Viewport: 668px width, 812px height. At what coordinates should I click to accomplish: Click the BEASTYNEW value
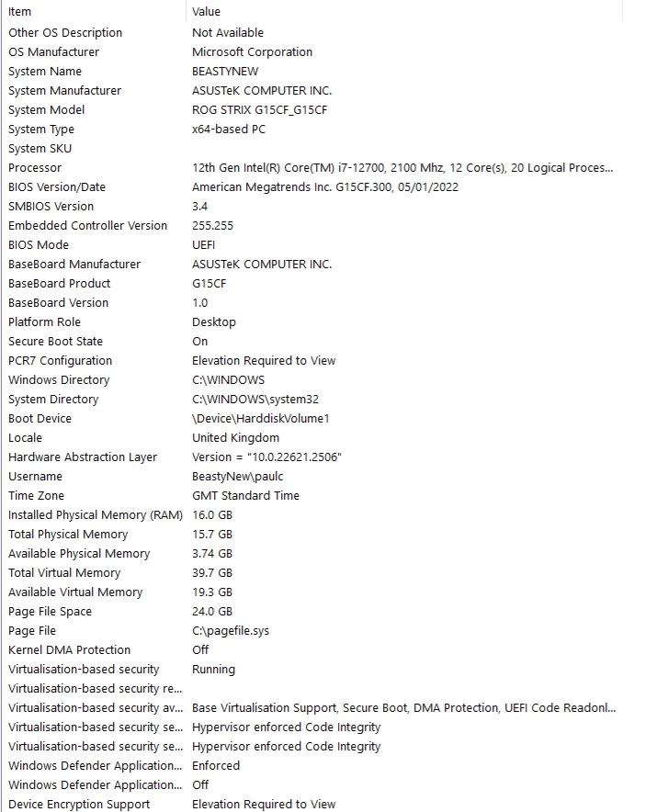[225, 71]
